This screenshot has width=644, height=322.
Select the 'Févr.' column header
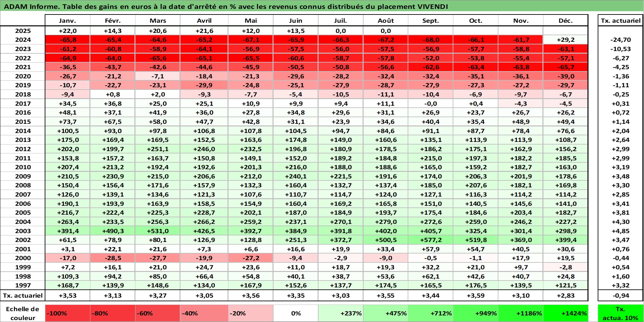(x=113, y=20)
